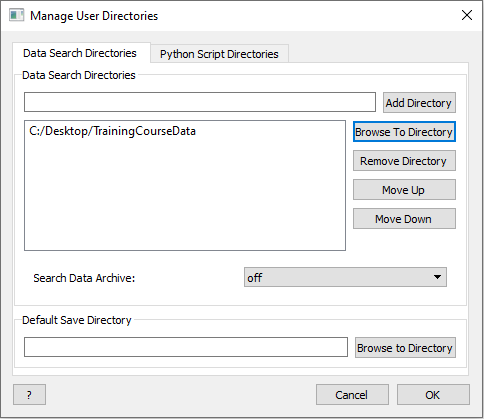This screenshot has height=419, width=484.
Task: Confirm the settings with the OK button
Action: point(433,395)
